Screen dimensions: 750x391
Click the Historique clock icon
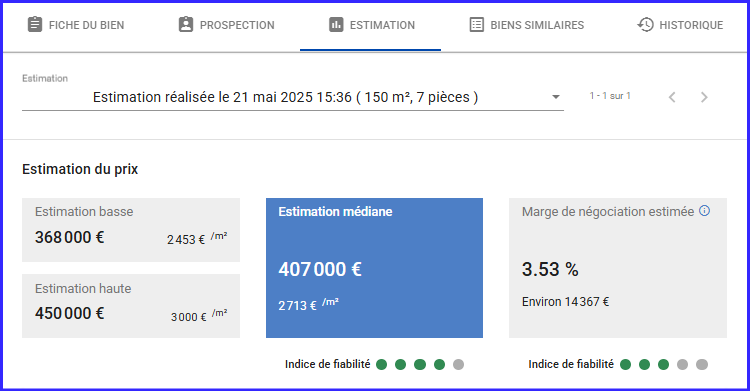coord(645,24)
